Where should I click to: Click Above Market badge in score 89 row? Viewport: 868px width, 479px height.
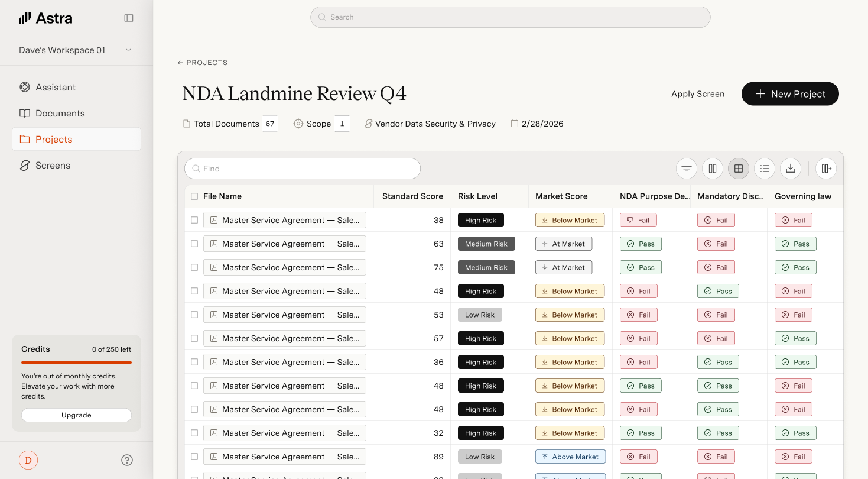(570, 457)
